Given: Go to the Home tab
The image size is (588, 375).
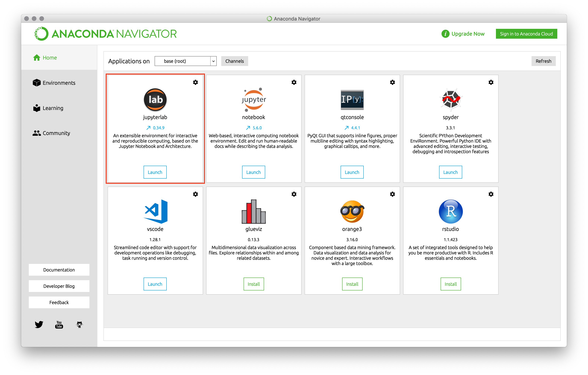Looking at the screenshot, I should [x=59, y=57].
